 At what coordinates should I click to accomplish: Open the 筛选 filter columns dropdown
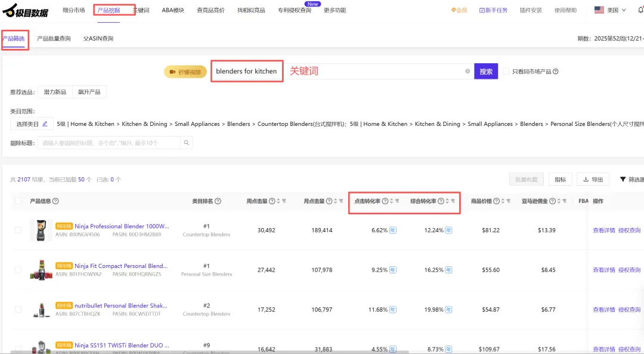click(x=631, y=179)
